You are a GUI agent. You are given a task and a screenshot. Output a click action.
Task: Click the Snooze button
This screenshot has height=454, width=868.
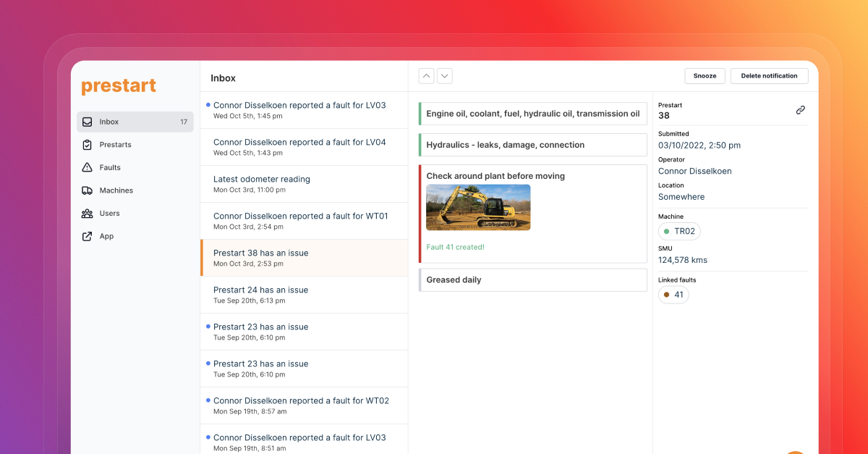pyautogui.click(x=705, y=75)
